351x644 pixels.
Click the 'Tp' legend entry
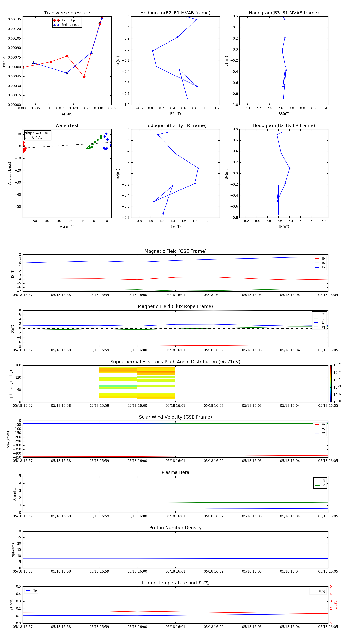click(x=31, y=591)
